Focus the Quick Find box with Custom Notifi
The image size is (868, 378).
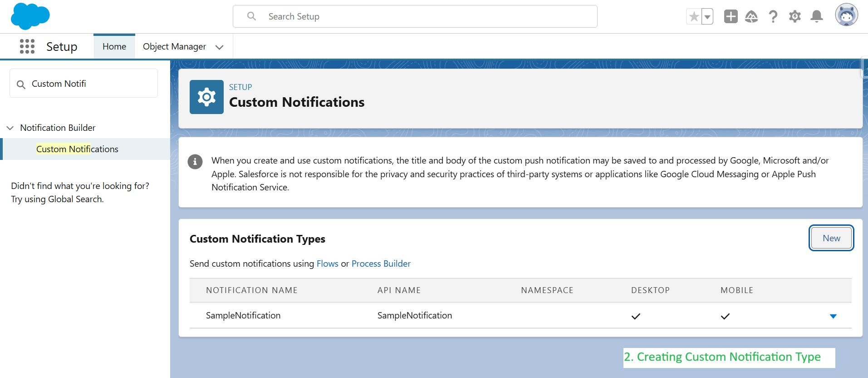83,84
